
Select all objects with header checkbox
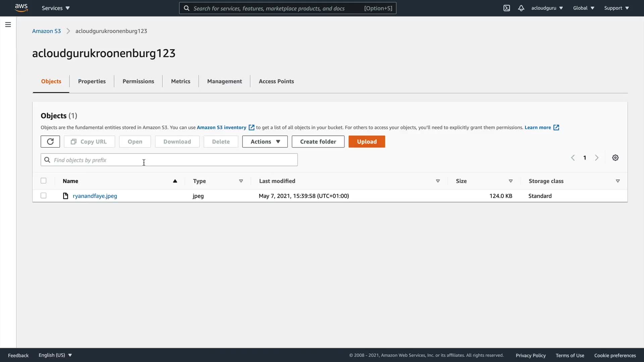point(44,181)
